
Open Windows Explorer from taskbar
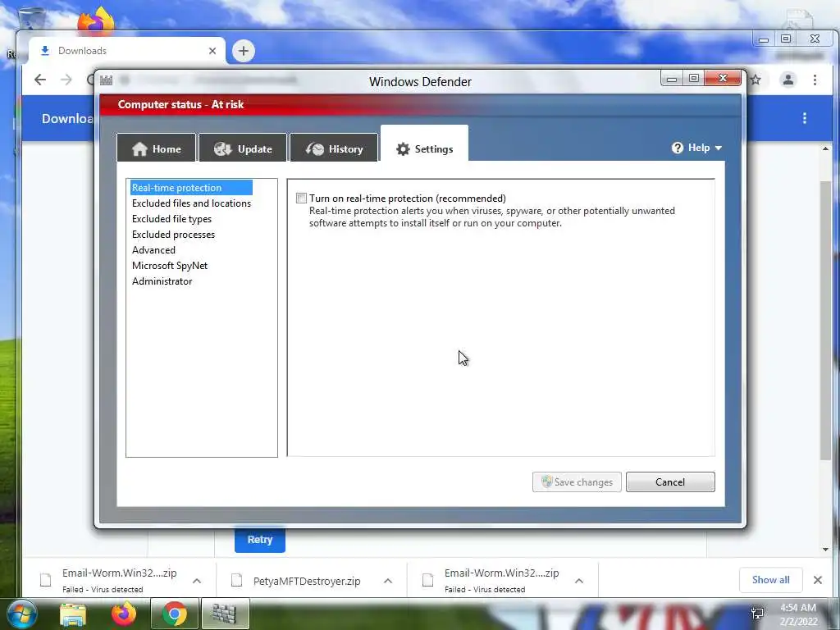click(x=73, y=614)
